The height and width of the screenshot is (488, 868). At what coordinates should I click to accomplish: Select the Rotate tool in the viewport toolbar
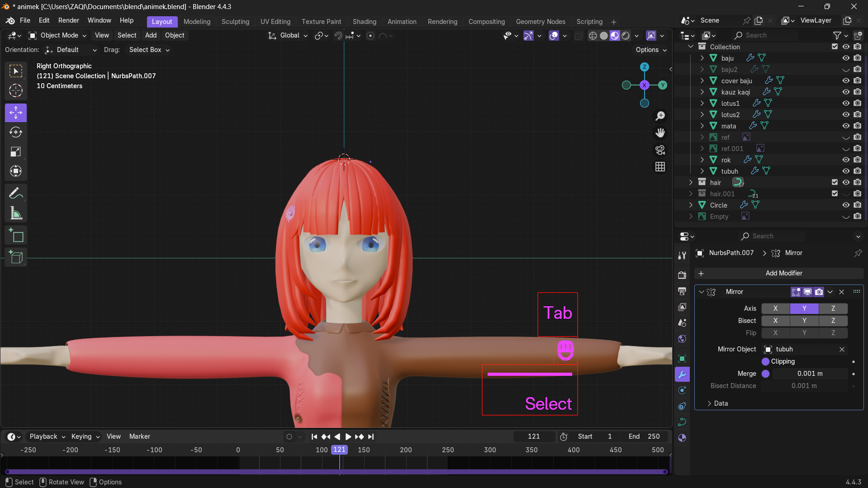pos(16,133)
